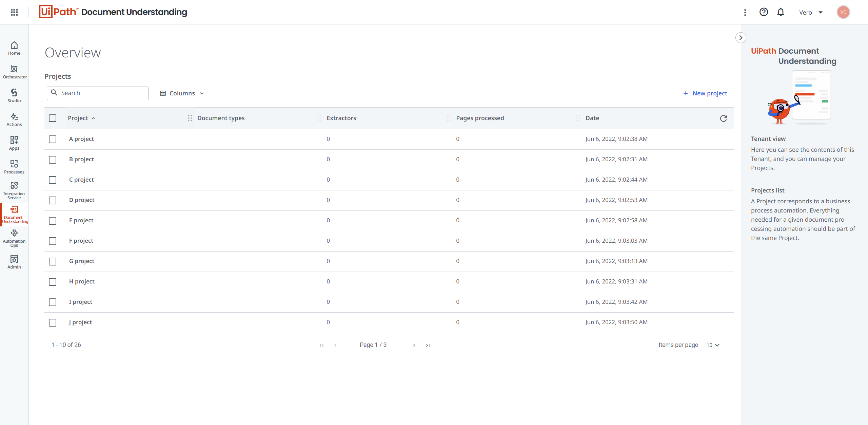Refresh the projects table
This screenshot has height=425, width=868.
[723, 118]
